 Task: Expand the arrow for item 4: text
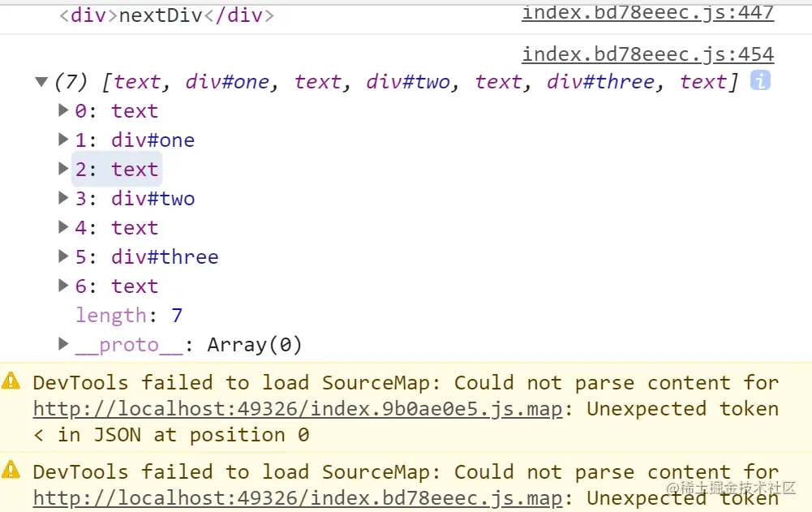(x=63, y=226)
